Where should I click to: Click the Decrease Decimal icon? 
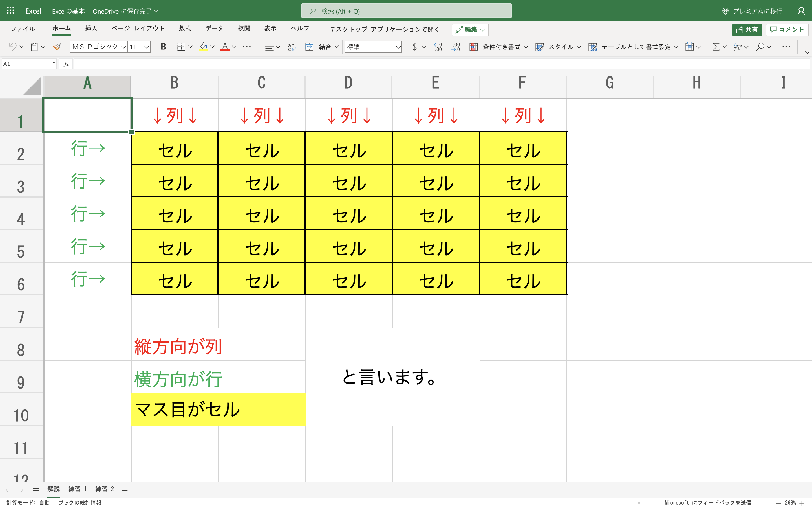[x=456, y=47]
